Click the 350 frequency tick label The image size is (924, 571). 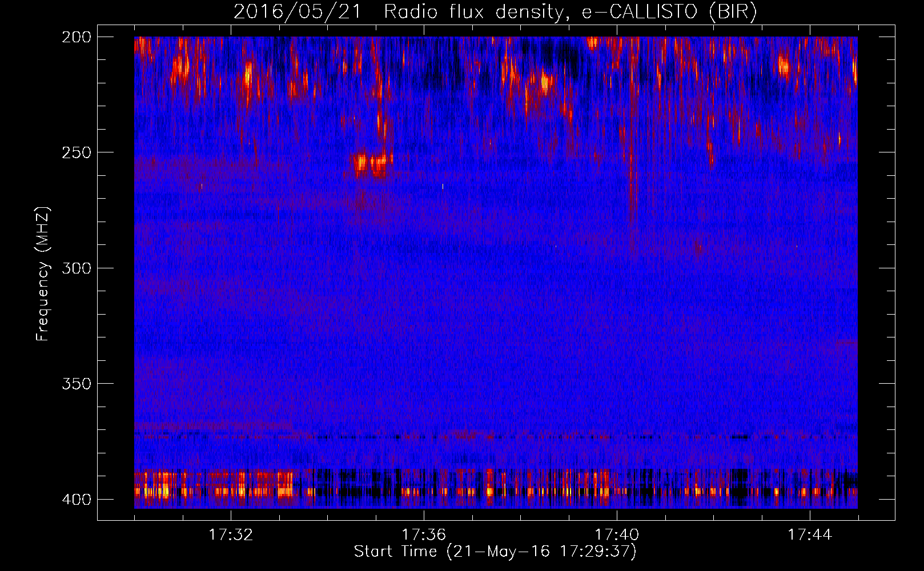pos(77,384)
